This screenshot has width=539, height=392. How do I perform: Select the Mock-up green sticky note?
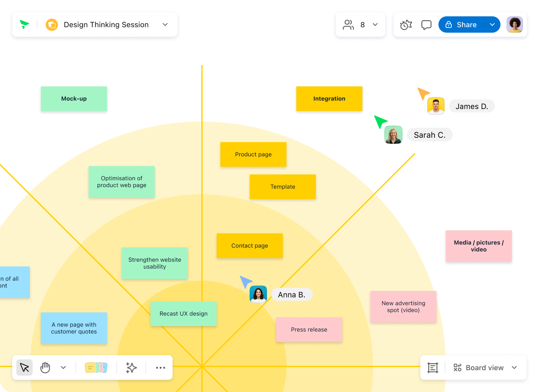74,99
